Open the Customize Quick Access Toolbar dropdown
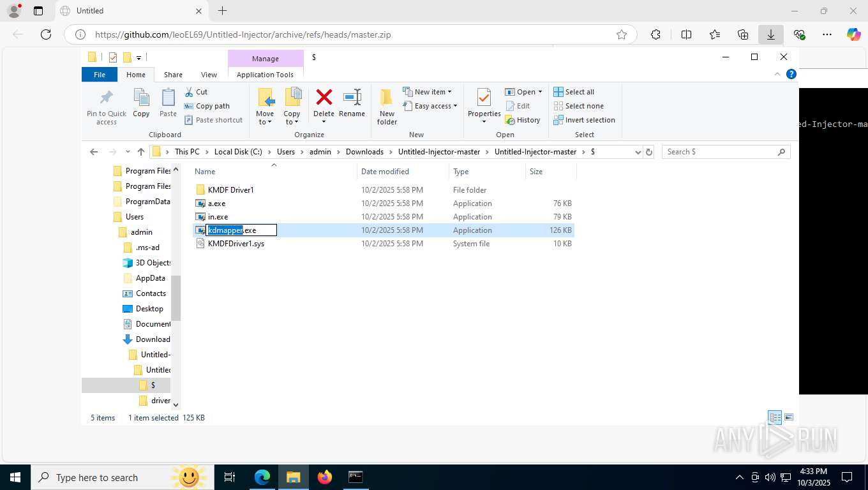The width and height of the screenshot is (868, 490). pyautogui.click(x=138, y=57)
